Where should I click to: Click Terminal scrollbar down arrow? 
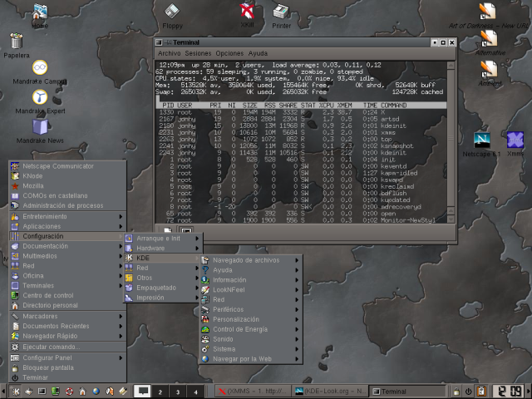[451, 219]
